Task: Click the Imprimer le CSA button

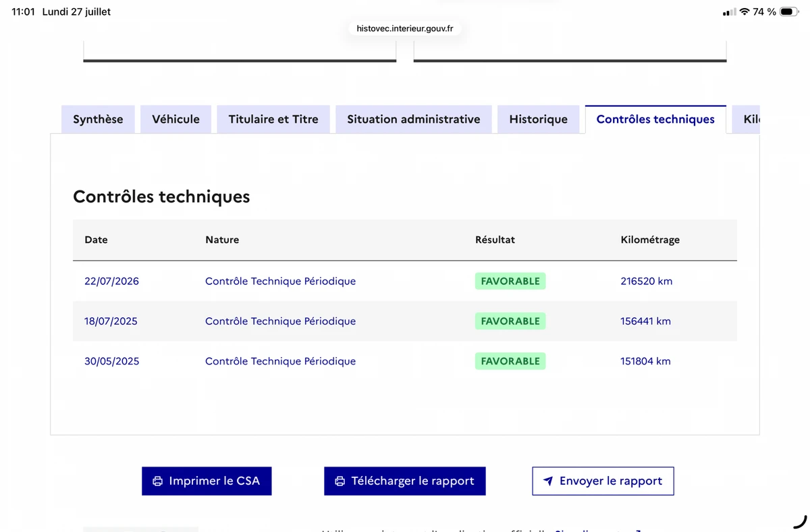Action: (x=207, y=481)
